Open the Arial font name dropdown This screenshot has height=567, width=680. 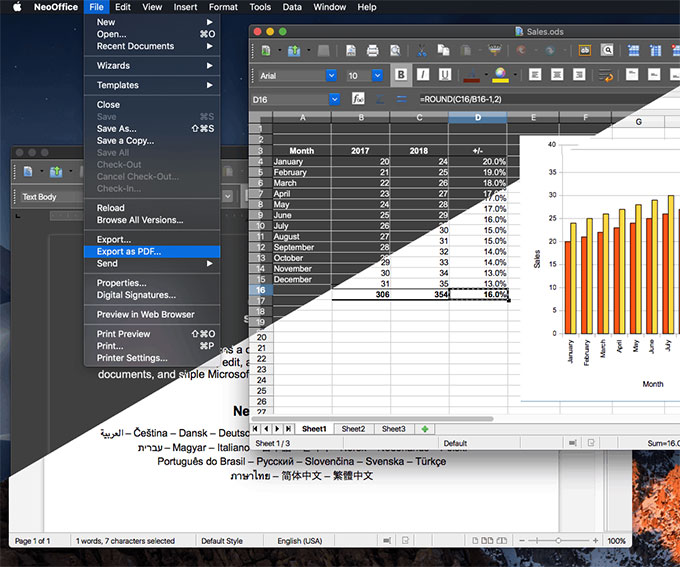[x=331, y=75]
